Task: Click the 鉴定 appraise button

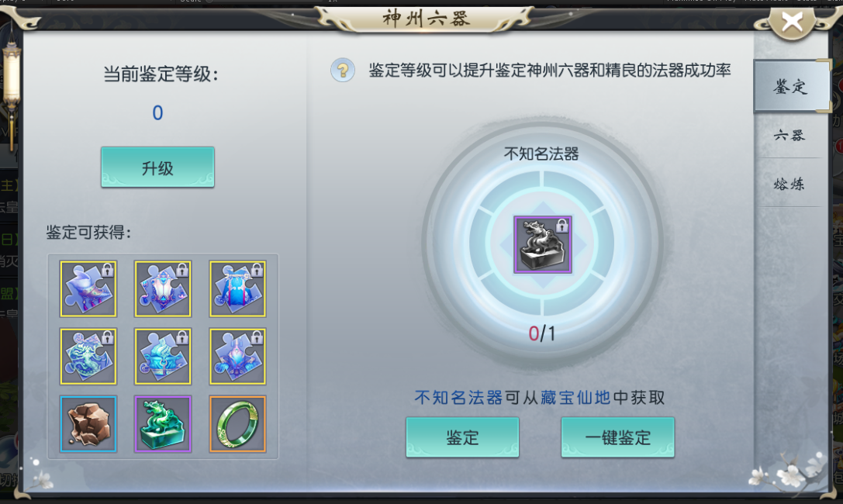Action: click(x=462, y=437)
